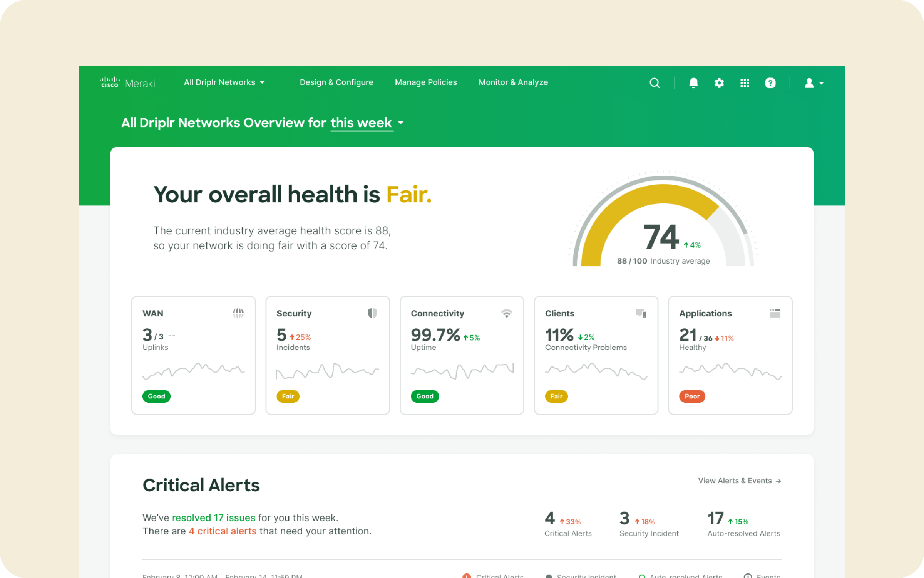
Task: Open the Manage Policies menu
Action: 426,82
